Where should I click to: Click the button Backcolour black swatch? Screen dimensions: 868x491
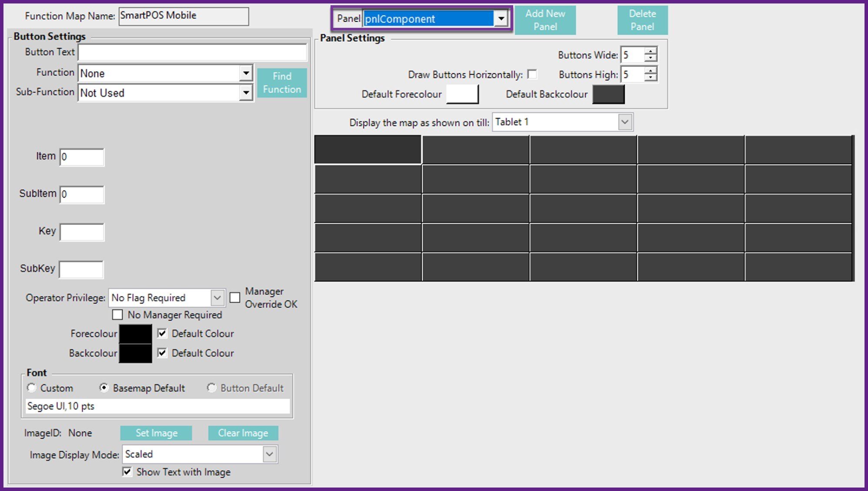click(136, 353)
